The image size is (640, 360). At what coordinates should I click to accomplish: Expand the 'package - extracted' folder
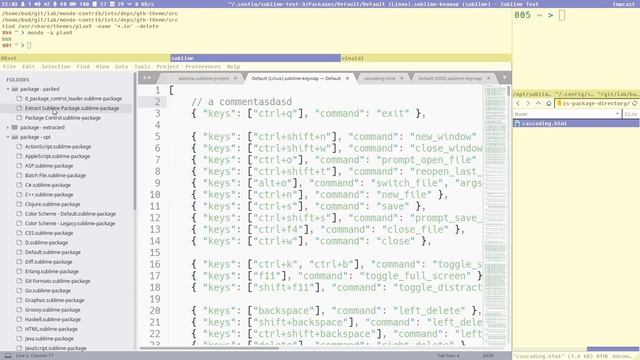point(8,127)
